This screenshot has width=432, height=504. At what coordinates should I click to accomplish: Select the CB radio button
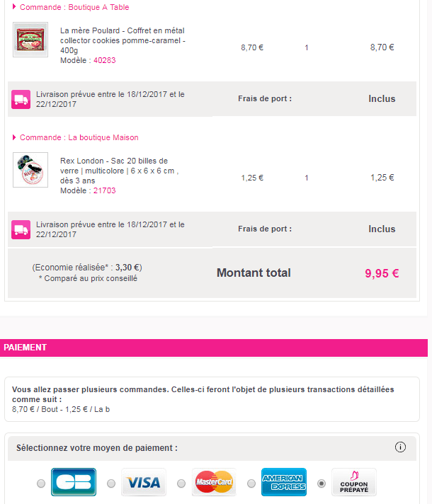point(41,483)
